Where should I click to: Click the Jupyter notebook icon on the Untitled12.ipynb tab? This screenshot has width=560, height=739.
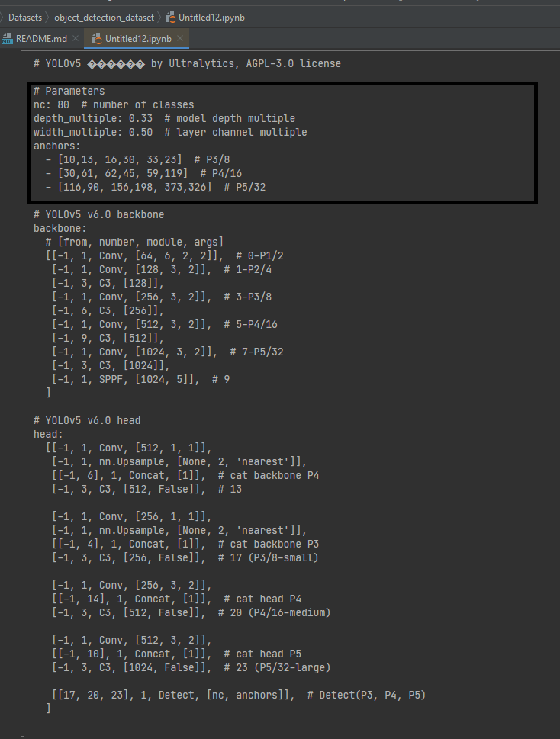(98, 38)
